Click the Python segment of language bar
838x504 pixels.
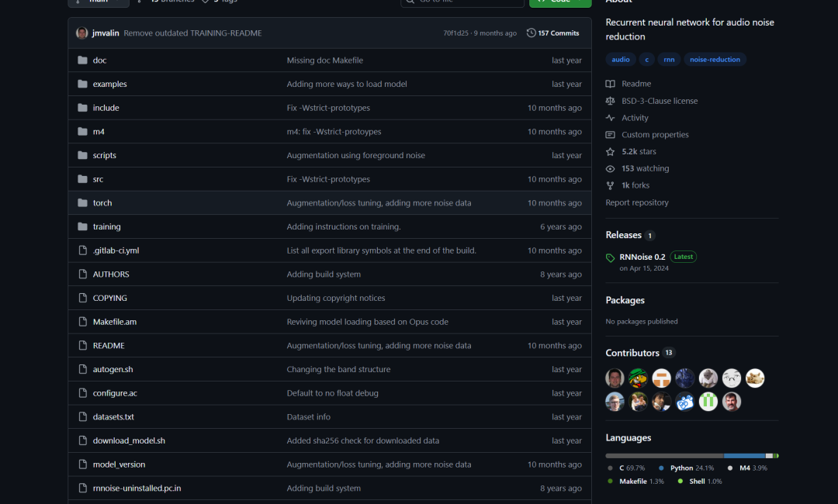tap(744, 456)
